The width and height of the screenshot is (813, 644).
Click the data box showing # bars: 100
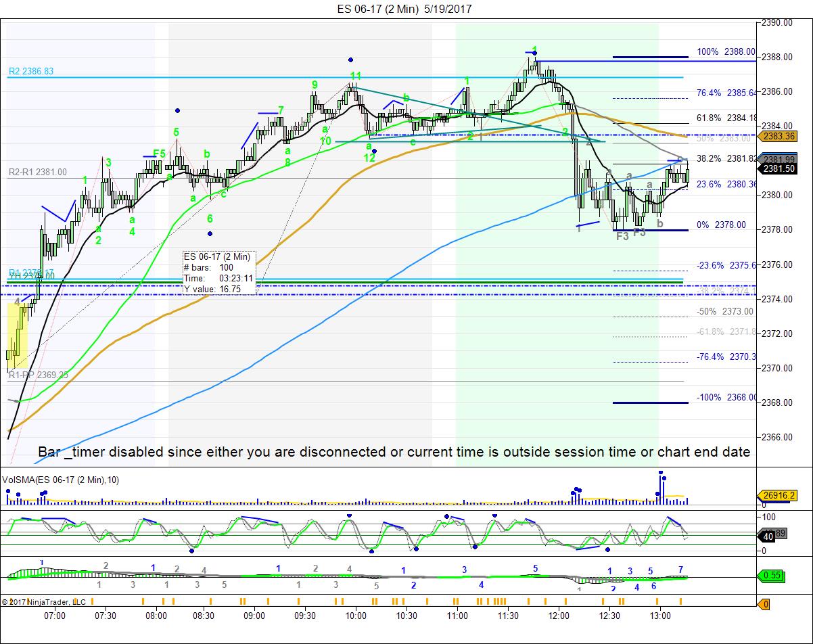[219, 273]
